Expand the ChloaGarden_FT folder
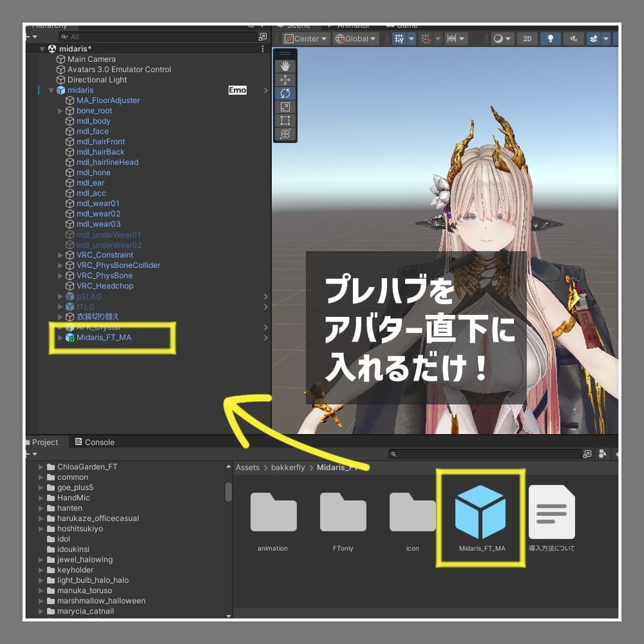The width and height of the screenshot is (644, 644). pos(41,467)
